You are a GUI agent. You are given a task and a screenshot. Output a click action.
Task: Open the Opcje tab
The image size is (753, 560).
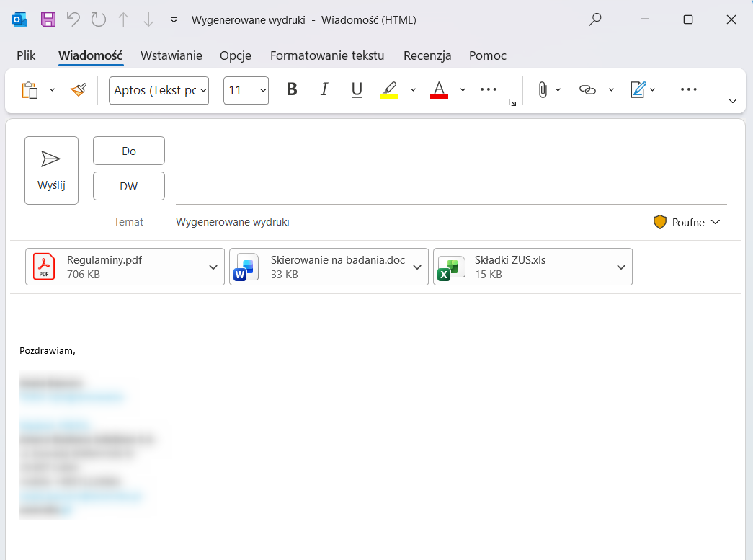(236, 55)
